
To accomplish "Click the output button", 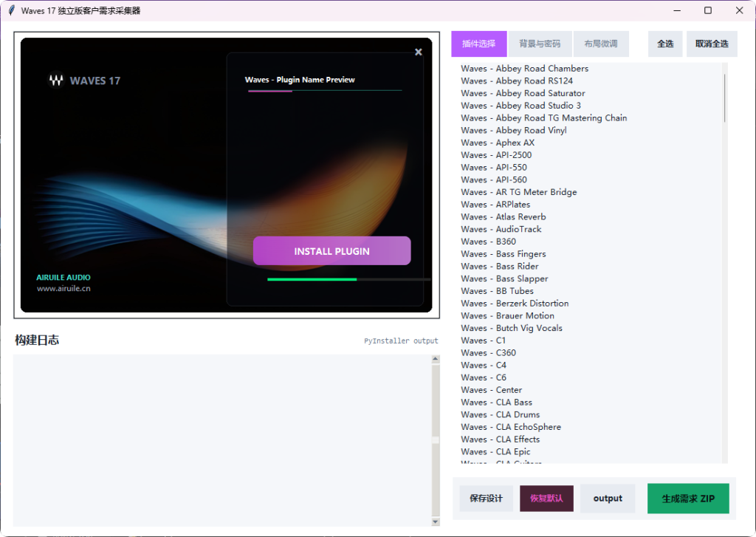I will click(x=608, y=499).
